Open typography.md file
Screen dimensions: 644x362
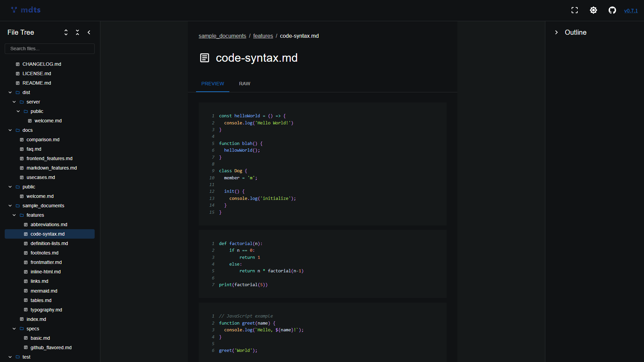tap(46, 310)
